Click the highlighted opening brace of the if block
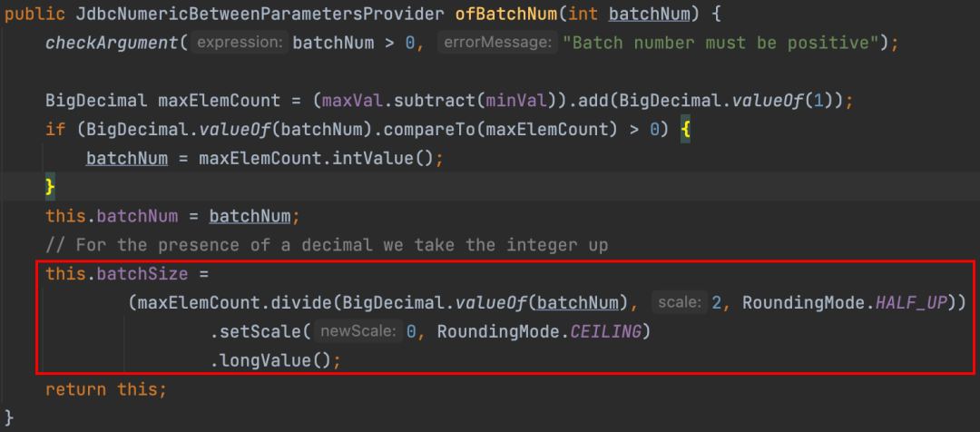The image size is (980, 432). [x=687, y=129]
